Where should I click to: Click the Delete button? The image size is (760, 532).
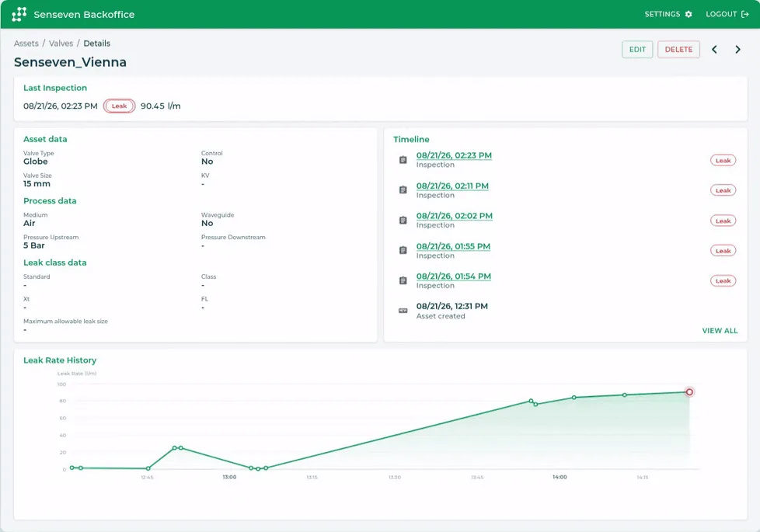pos(678,50)
